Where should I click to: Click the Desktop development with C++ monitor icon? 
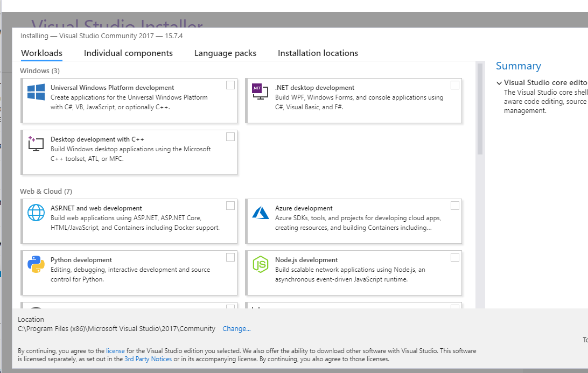click(x=36, y=144)
